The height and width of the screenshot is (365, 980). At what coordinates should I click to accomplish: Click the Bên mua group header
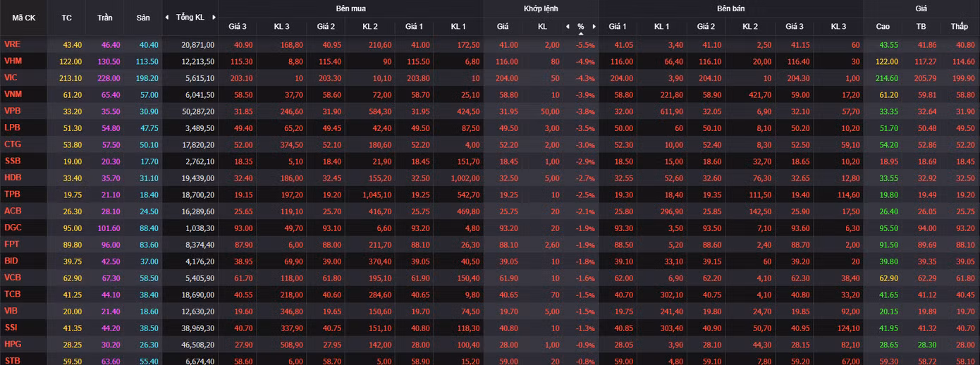pos(350,8)
